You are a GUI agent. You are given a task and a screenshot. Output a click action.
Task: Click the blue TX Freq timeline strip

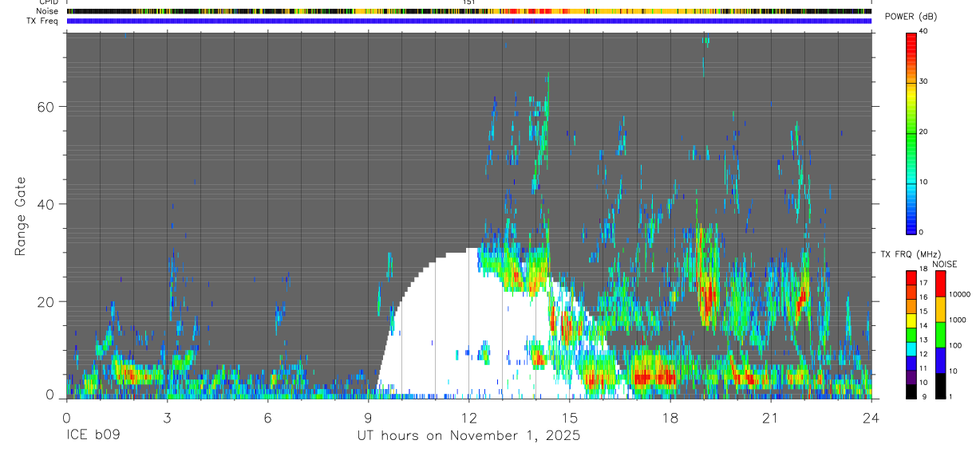click(468, 21)
